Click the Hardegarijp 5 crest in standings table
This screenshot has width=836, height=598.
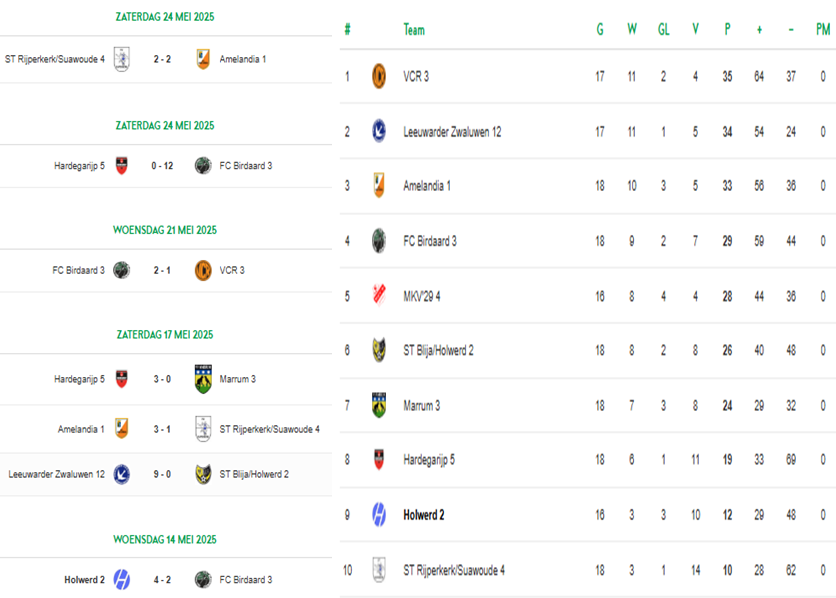(379, 459)
